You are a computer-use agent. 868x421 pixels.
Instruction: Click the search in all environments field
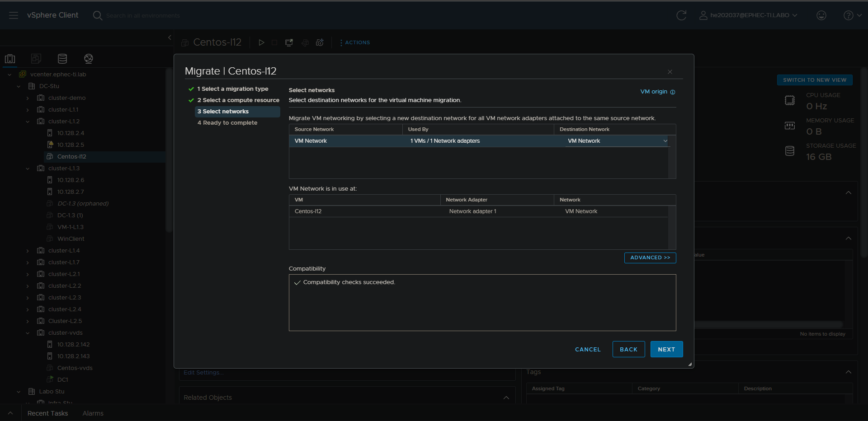click(x=143, y=15)
